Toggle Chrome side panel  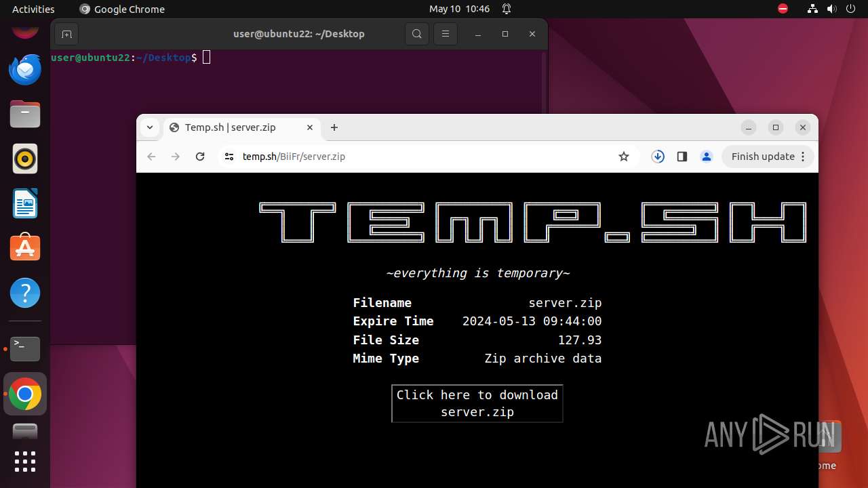click(x=682, y=157)
